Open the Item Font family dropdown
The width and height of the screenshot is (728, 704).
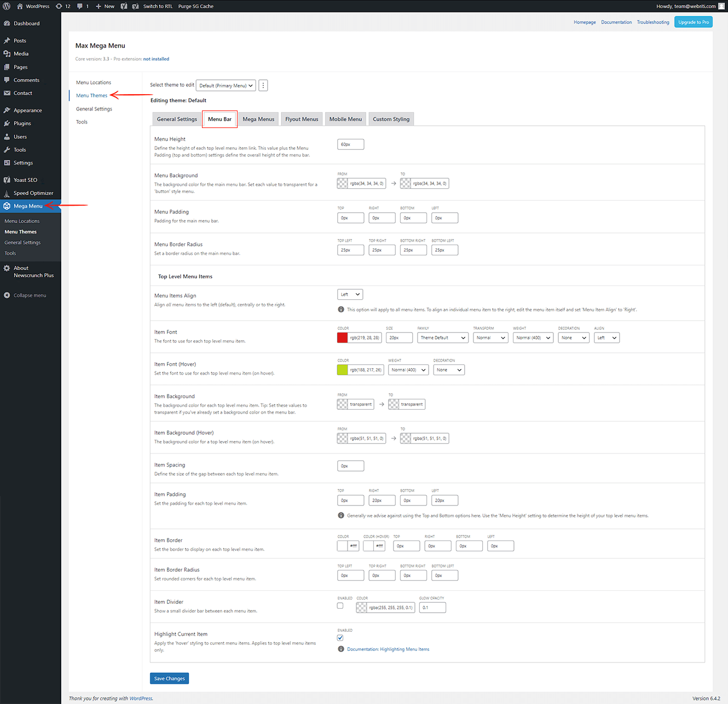(x=443, y=338)
